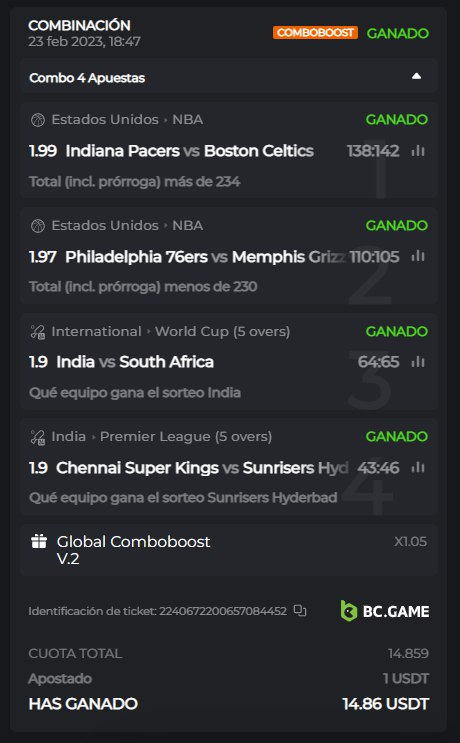Click Premier League (5 overs) label
This screenshot has height=743, width=460.
(186, 436)
